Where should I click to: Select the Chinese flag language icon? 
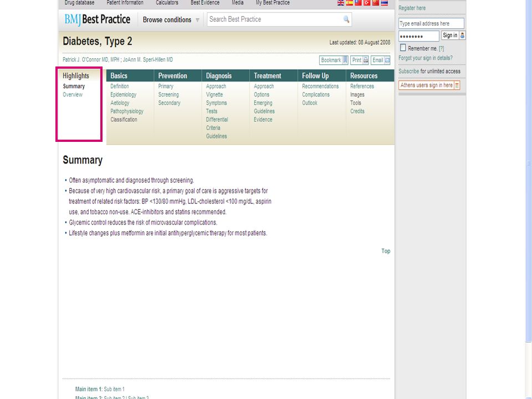(375, 3)
